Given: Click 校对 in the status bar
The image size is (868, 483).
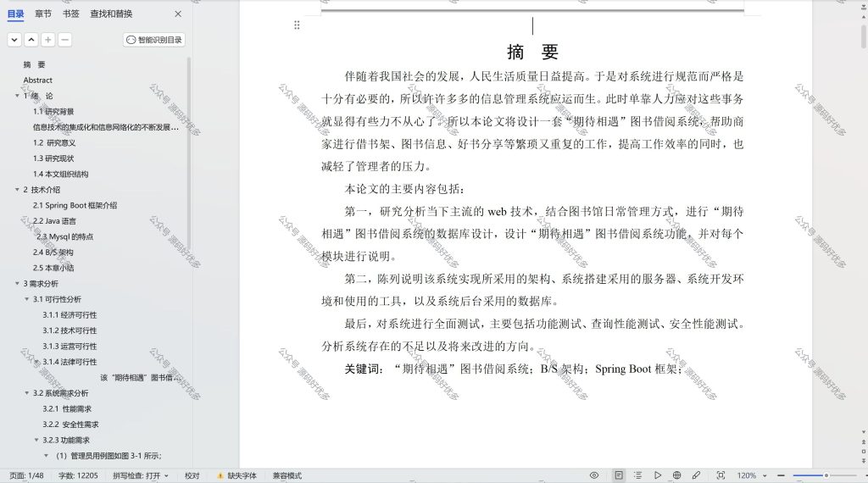Looking at the screenshot, I should click(x=192, y=476).
